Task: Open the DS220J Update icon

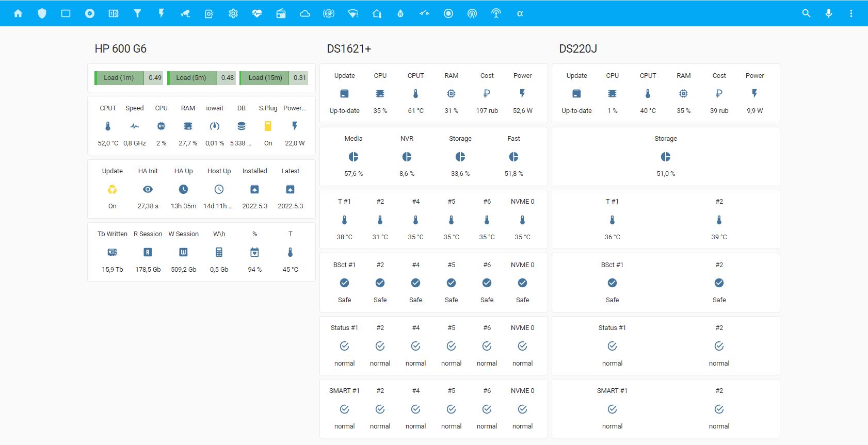Action: pos(576,93)
